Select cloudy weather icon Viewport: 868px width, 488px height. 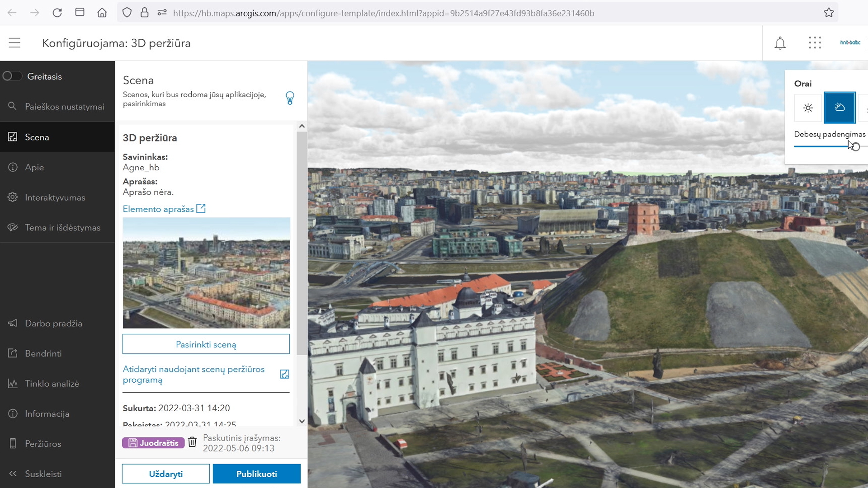pyautogui.click(x=840, y=108)
